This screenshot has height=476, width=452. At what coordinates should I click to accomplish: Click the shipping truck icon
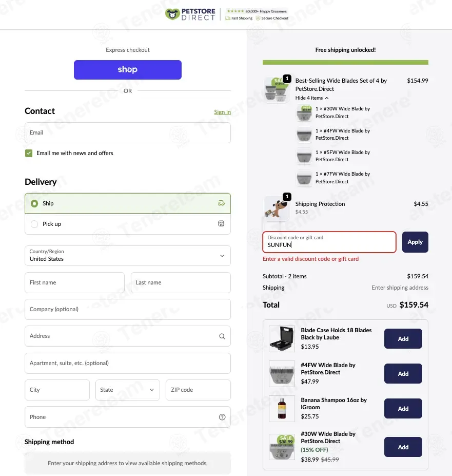pos(222,203)
